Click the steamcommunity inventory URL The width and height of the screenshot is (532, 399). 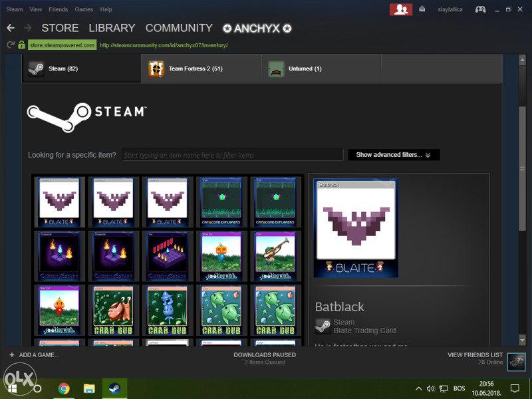click(164, 45)
